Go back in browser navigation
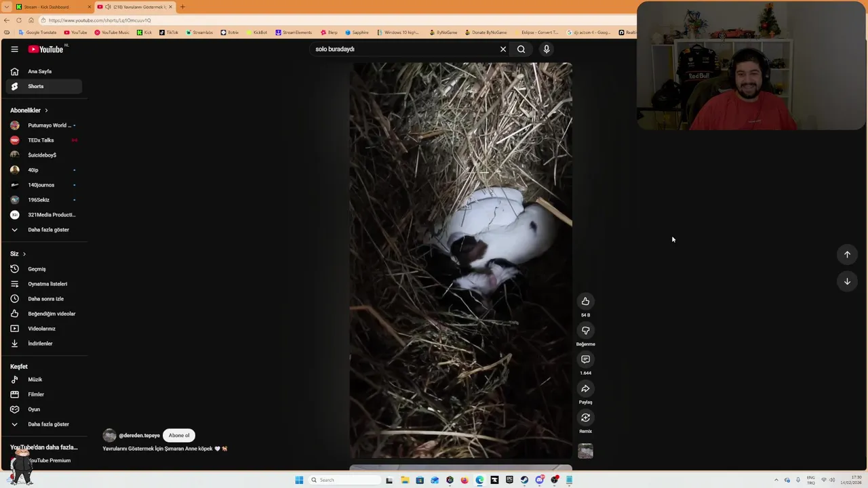This screenshot has height=488, width=868. [7, 20]
